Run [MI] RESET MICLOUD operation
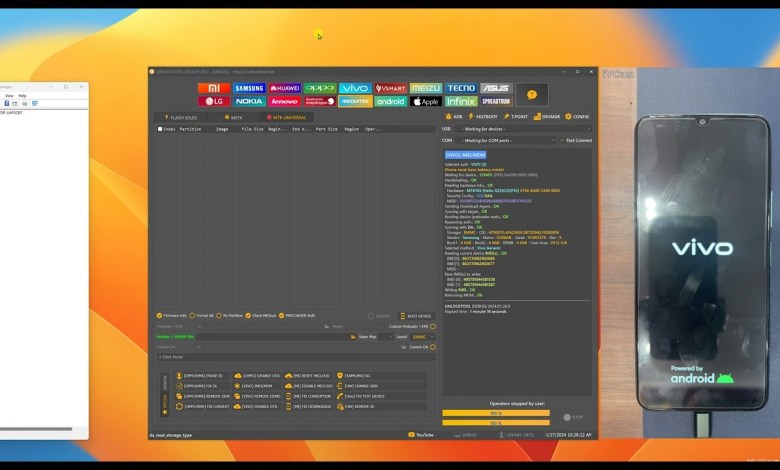780x470 pixels. (x=308, y=376)
